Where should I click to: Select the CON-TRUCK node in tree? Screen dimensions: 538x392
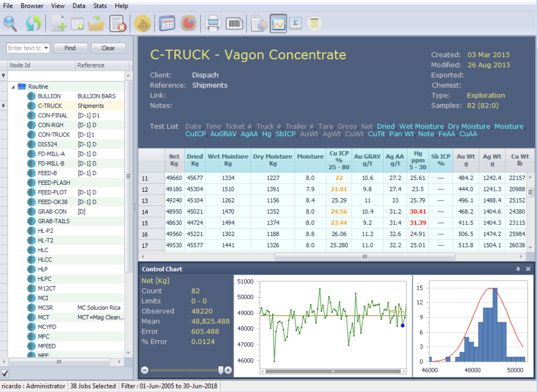pos(54,134)
